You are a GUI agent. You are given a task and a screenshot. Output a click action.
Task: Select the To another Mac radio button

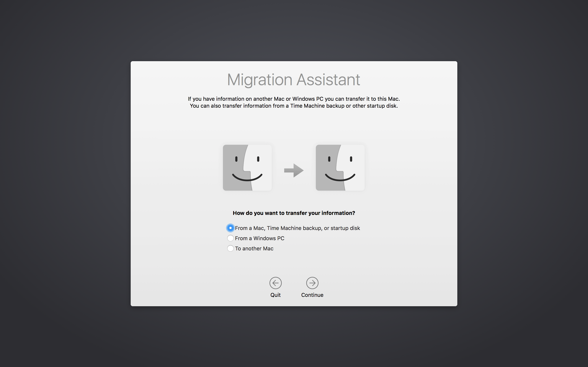click(x=230, y=248)
